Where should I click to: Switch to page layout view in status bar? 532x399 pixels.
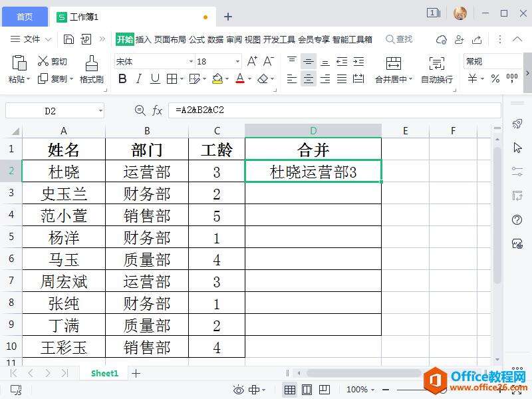(x=307, y=390)
